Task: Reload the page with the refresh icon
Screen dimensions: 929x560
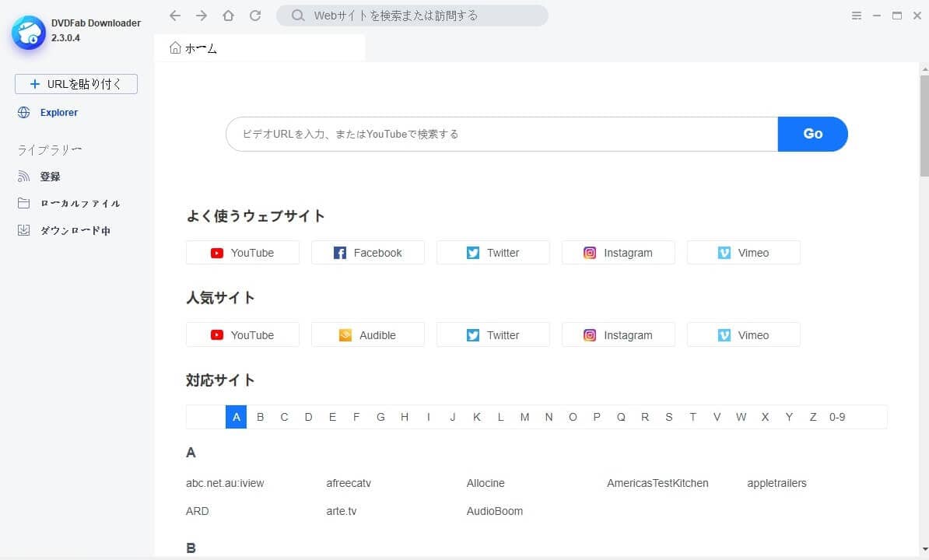Action: (x=255, y=16)
